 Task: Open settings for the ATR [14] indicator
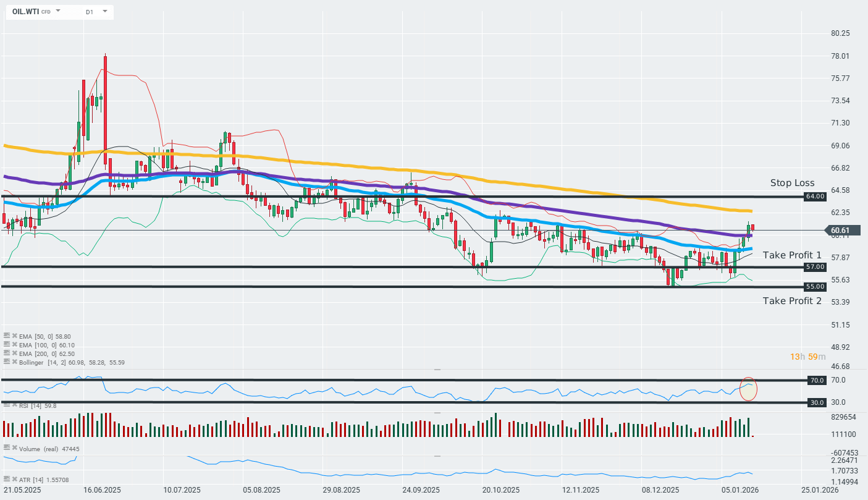tap(6, 480)
